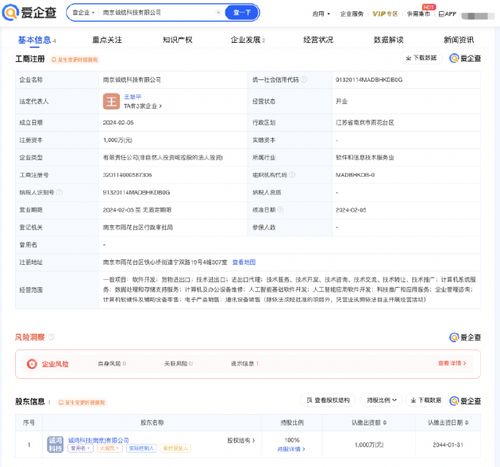Click the 爱企查 logo in the 风险洞察 section
The height and width of the screenshot is (467, 500).
(465, 337)
